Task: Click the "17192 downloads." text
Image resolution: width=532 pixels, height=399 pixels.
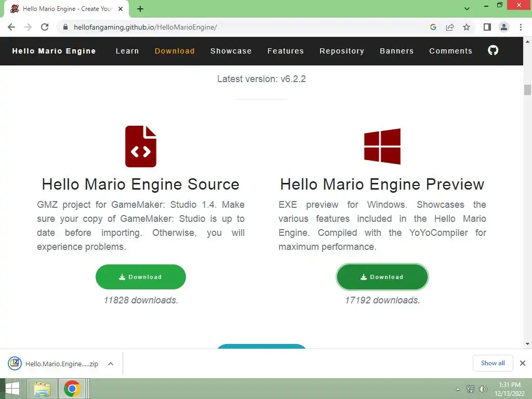Action: tap(382, 300)
